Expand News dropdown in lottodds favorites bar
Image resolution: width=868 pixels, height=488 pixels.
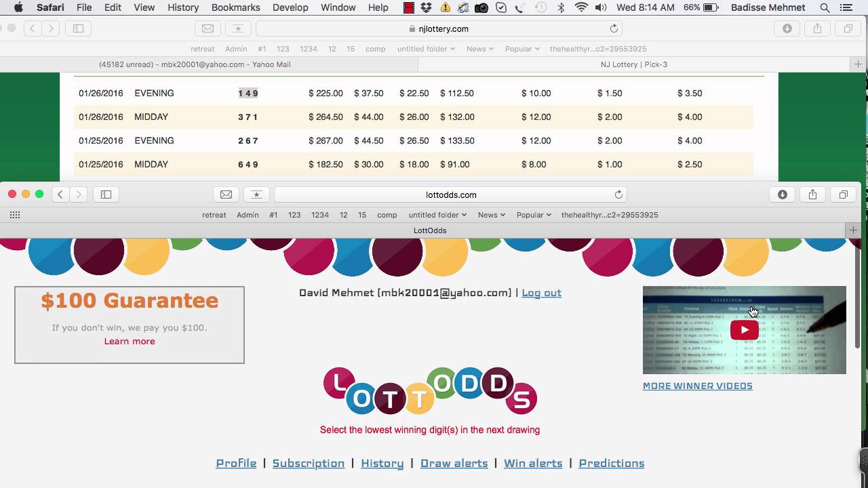point(492,215)
